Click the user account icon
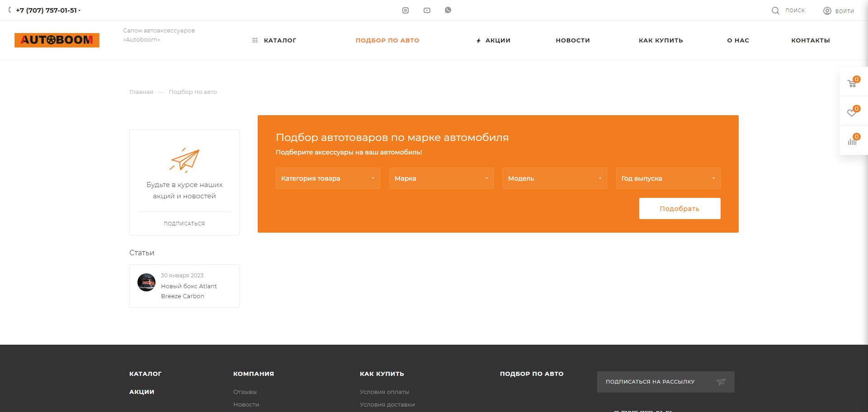Viewport: 868px width, 412px height. [x=827, y=11]
